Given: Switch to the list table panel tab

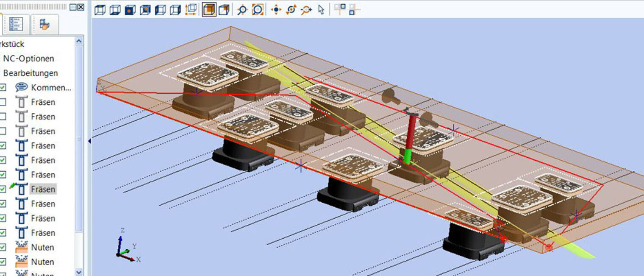Looking at the screenshot, I should tap(16, 25).
